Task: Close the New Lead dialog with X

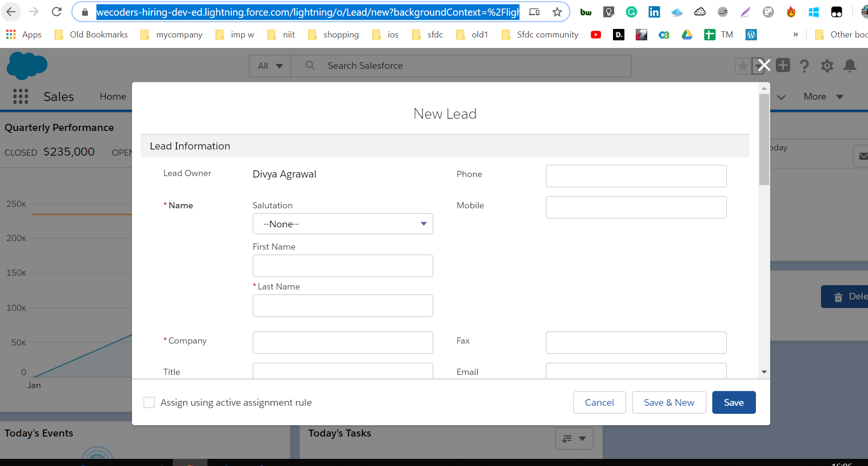Action: 764,65
